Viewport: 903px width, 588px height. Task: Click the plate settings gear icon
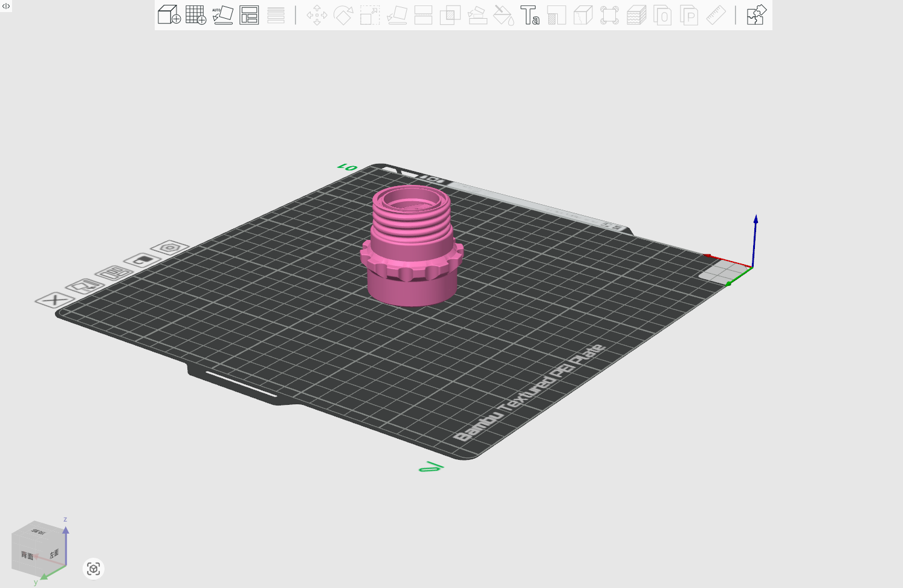point(170,247)
